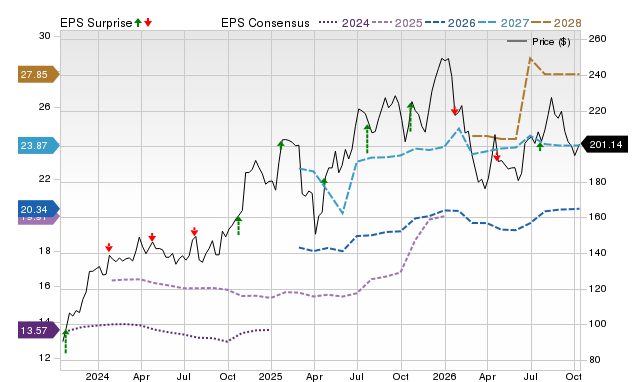Select the green surprise arrow before 2024 at chart start

point(66,341)
